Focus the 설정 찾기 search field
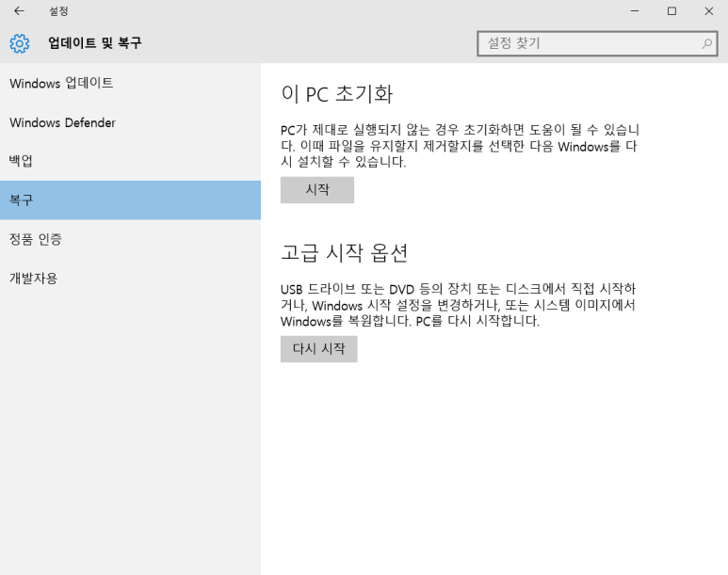Screen dimensions: 728x575 click(597, 43)
